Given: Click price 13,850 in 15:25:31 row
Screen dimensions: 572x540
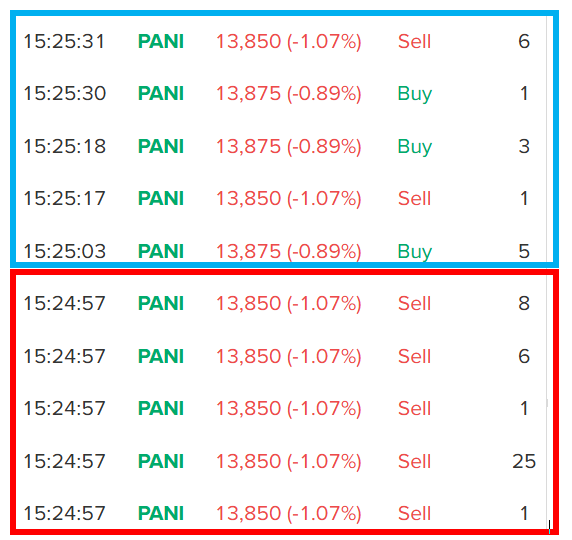Looking at the screenshot, I should (x=248, y=41).
